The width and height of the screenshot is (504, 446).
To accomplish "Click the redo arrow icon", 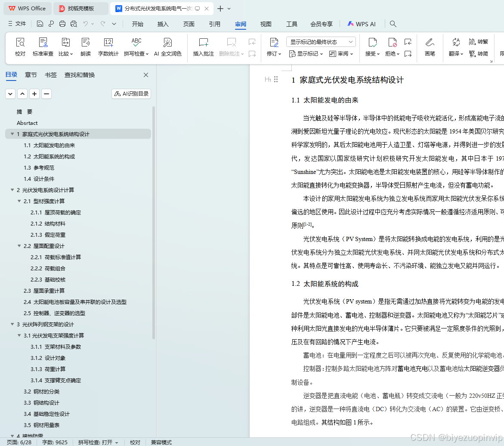I will (x=103, y=24).
